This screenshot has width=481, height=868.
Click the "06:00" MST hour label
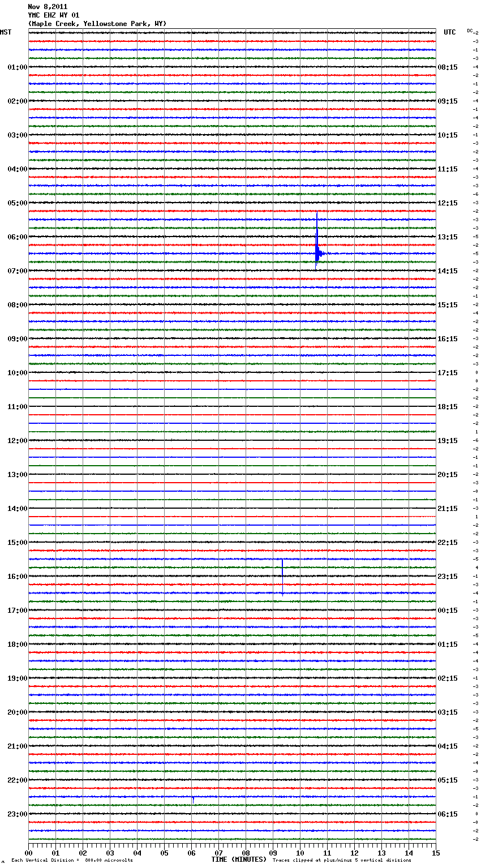[18, 237]
